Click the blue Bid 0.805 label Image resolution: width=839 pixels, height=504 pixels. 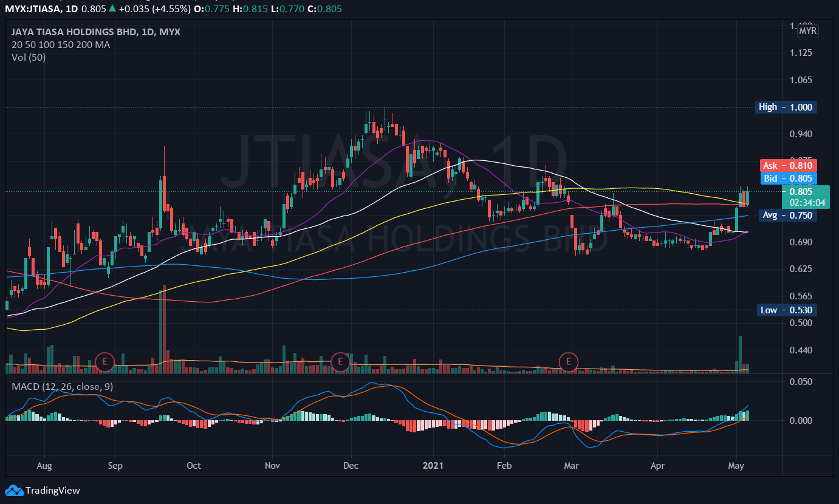click(788, 179)
